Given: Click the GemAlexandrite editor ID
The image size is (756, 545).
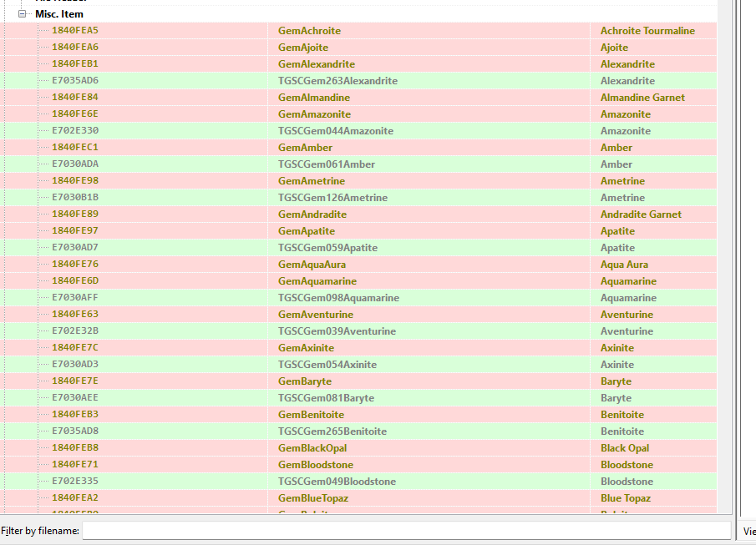Looking at the screenshot, I should click(x=317, y=64).
